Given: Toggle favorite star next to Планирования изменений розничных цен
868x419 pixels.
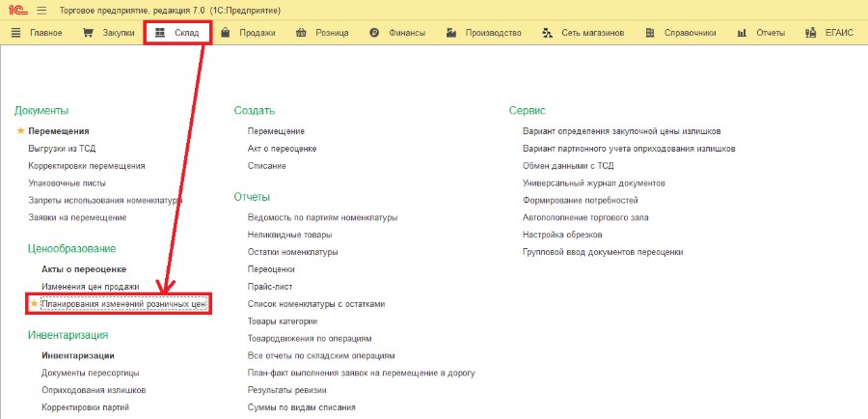Looking at the screenshot, I should coord(34,304).
